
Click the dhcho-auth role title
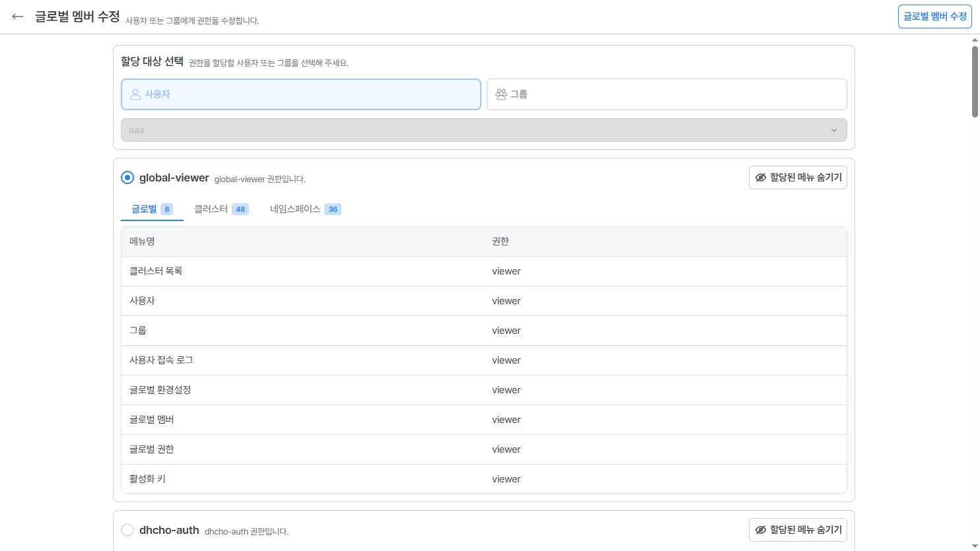tap(169, 530)
